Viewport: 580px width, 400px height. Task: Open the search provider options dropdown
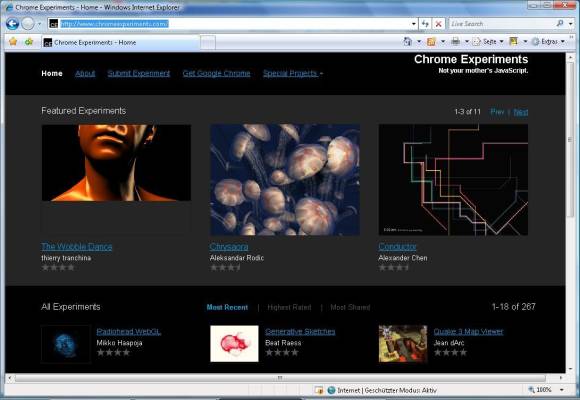570,24
